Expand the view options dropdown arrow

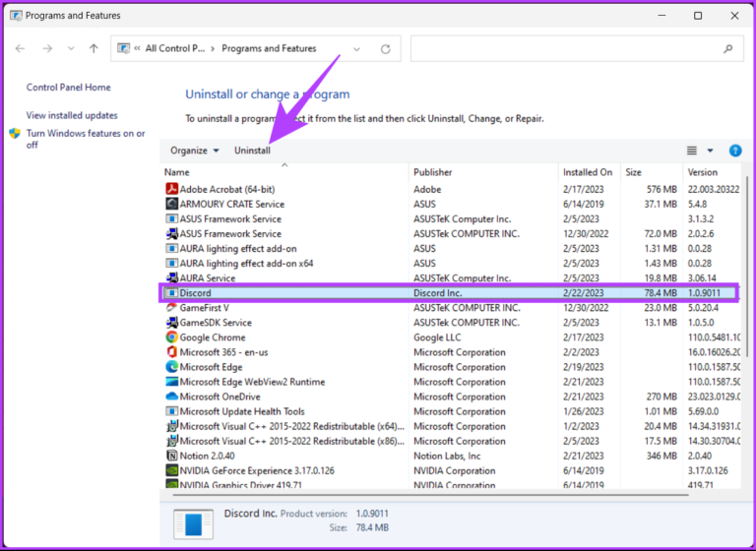[710, 151]
